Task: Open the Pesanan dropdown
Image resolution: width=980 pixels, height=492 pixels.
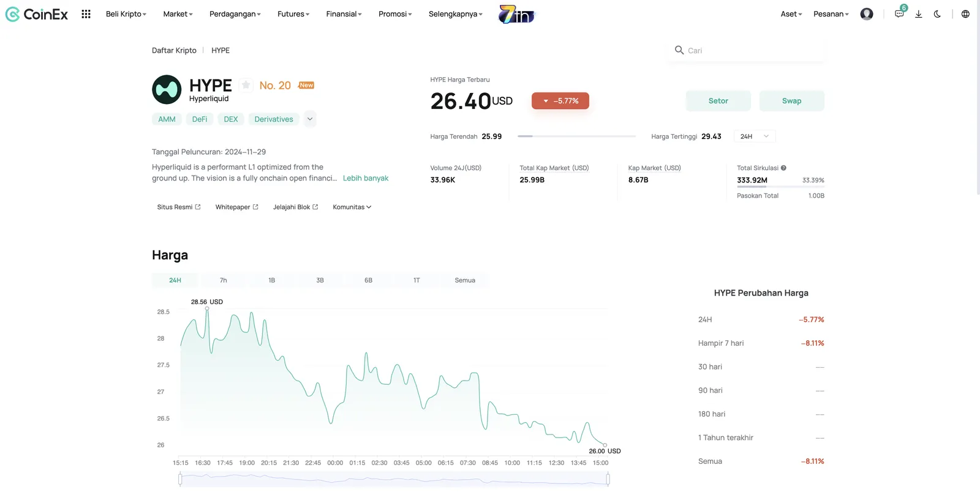Action: (x=831, y=14)
